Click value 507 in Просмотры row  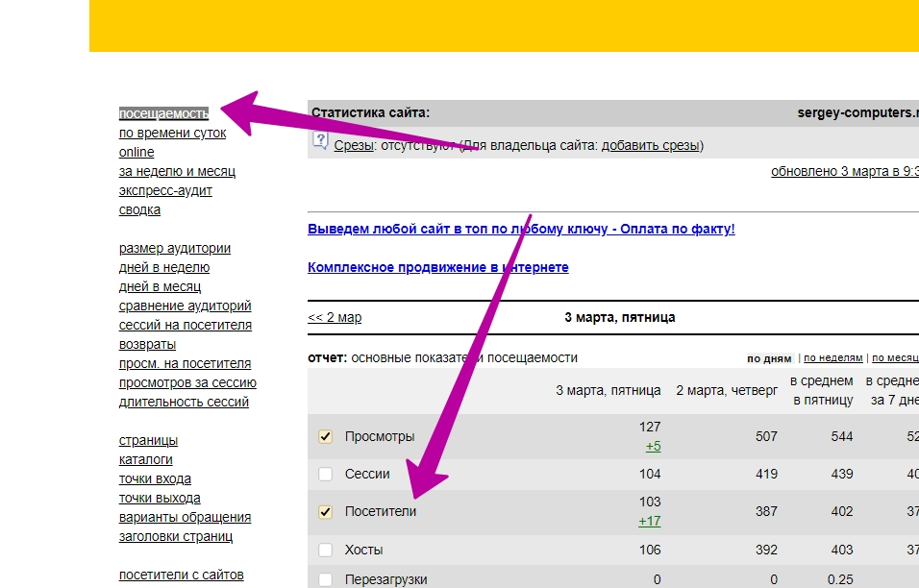click(x=766, y=436)
